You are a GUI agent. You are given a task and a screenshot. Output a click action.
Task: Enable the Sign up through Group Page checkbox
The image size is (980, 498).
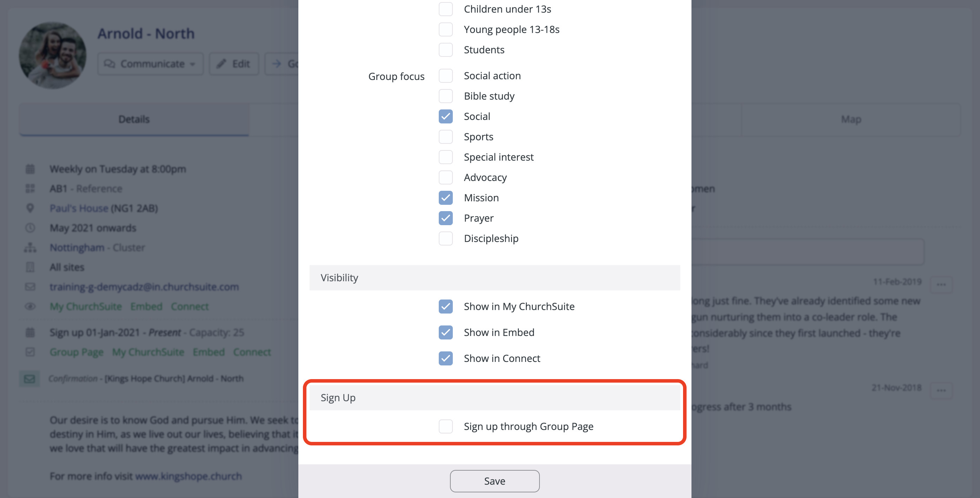click(445, 426)
